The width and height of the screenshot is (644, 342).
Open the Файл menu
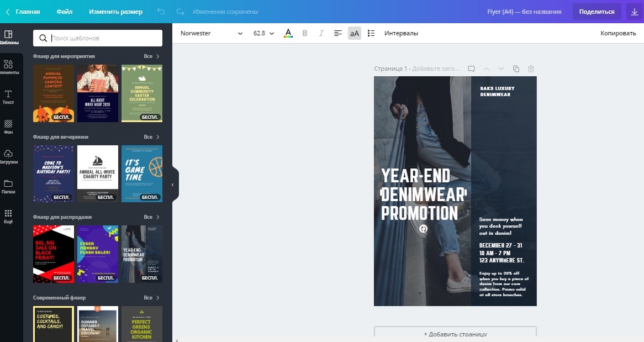[65, 12]
